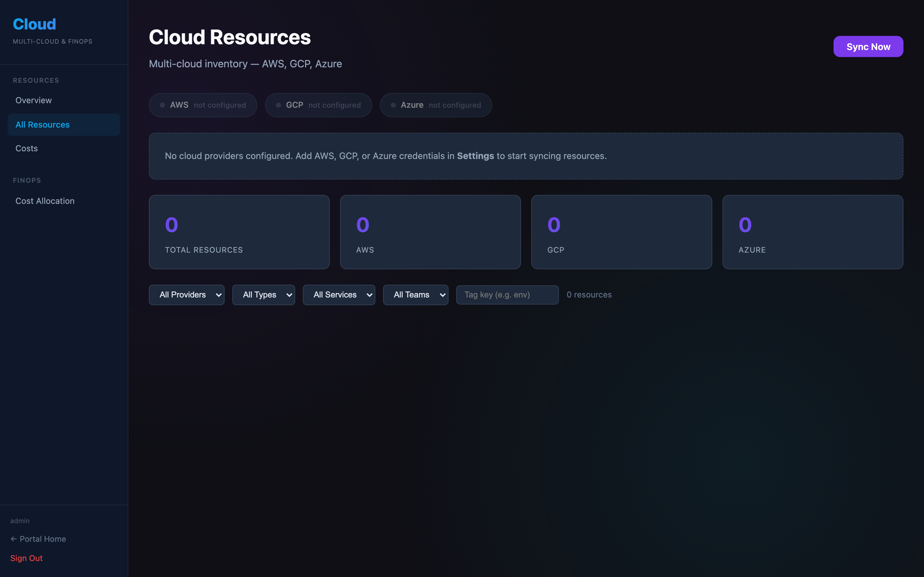924x577 pixels.
Task: Select the Total Resources stat card
Action: coord(239,232)
